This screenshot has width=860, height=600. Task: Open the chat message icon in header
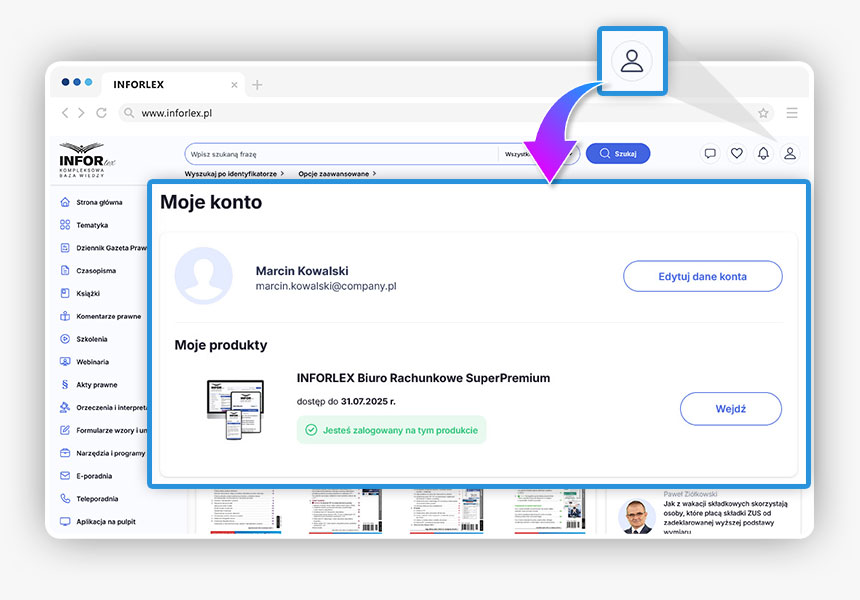tap(710, 153)
